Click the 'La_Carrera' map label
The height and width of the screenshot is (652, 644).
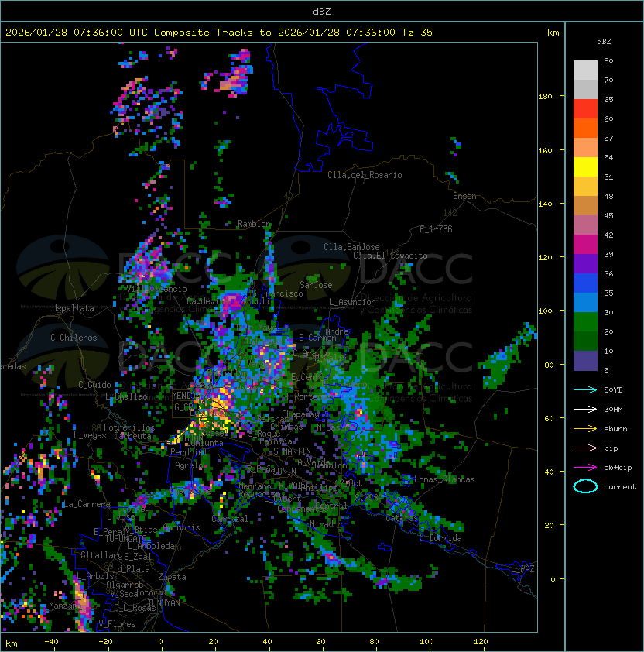87,504
